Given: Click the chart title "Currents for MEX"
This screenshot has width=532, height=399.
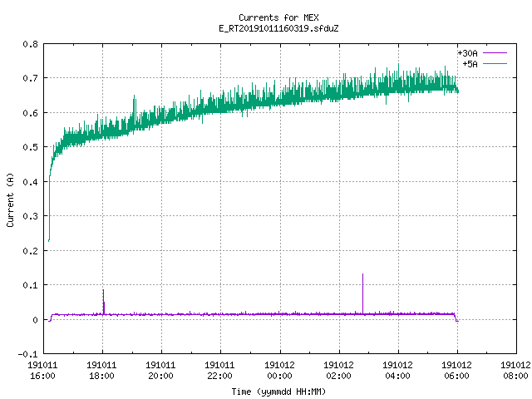Looking at the screenshot, I should [x=278, y=17].
